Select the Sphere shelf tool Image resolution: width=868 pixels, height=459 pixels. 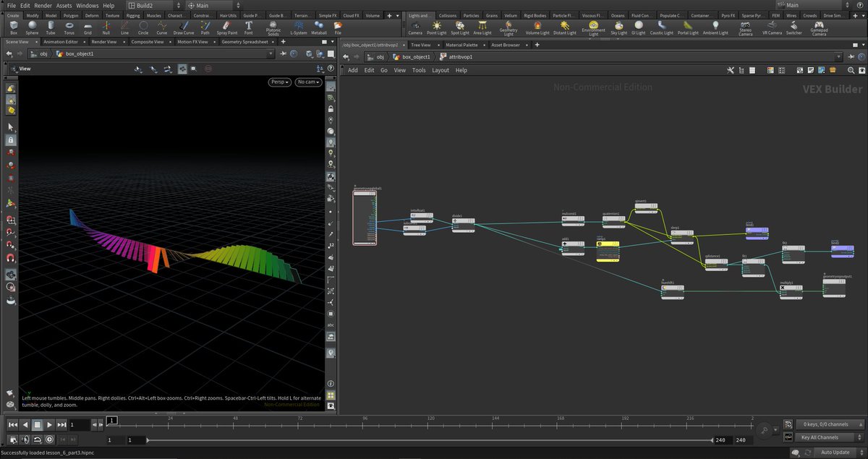pyautogui.click(x=32, y=27)
